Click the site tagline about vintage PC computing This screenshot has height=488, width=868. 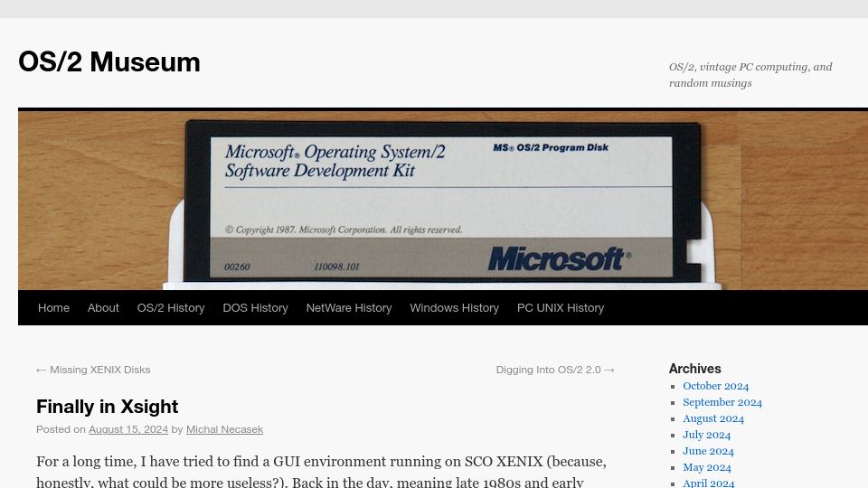750,75
